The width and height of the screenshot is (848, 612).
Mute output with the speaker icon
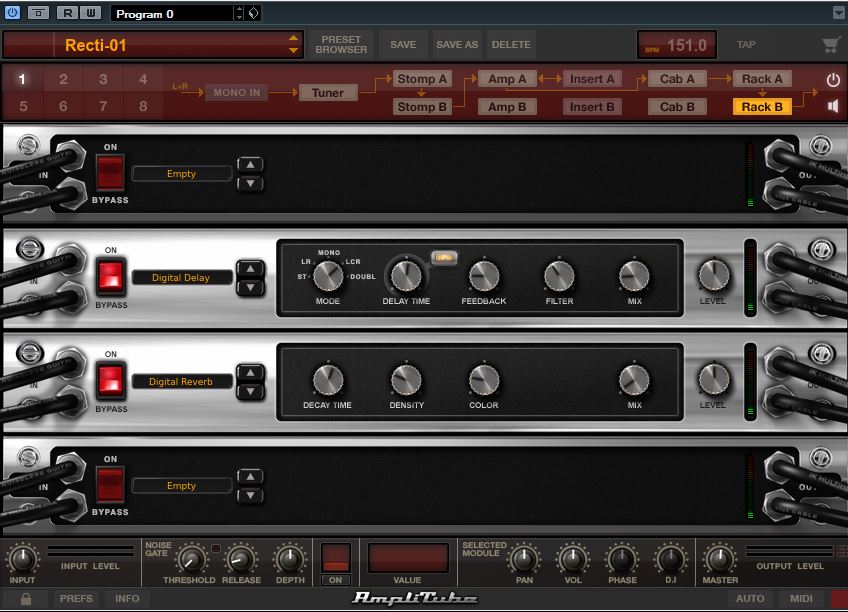coord(833,106)
